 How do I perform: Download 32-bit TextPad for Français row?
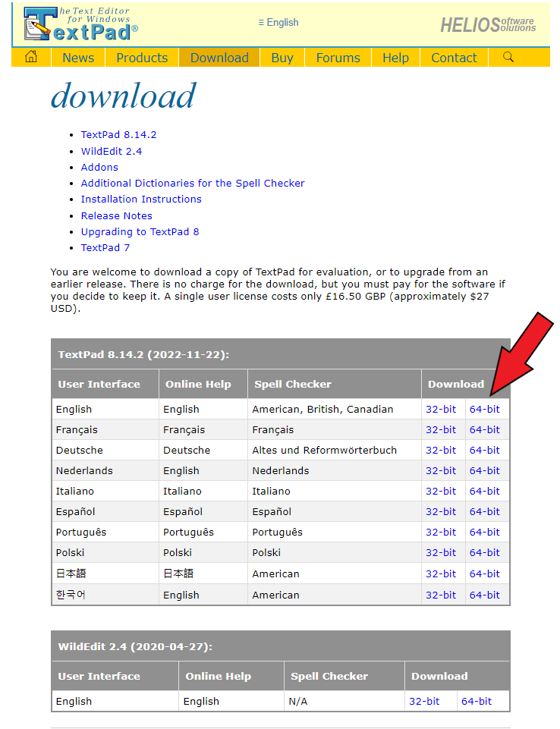click(441, 429)
